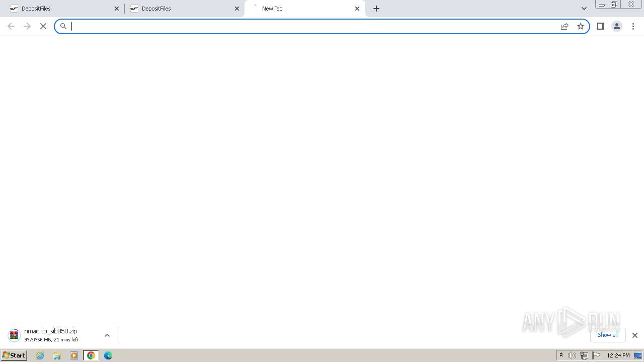The height and width of the screenshot is (362, 644).
Task: Click show desktop monitor icon in tray
Action: pyautogui.click(x=638, y=355)
